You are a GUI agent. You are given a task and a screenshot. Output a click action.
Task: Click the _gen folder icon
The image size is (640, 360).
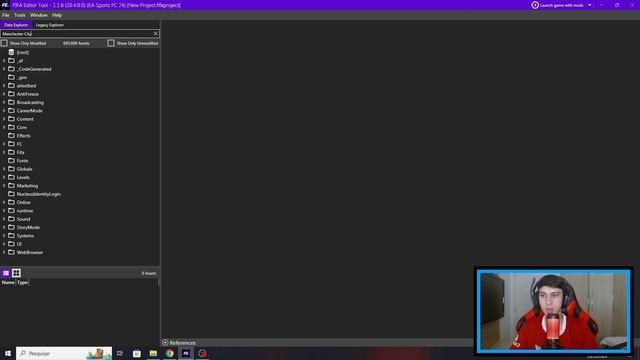11,77
